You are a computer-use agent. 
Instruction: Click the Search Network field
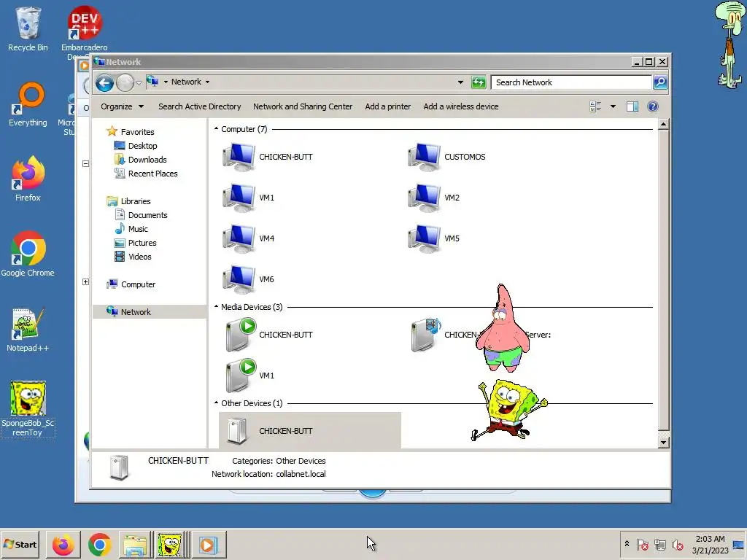coord(572,82)
